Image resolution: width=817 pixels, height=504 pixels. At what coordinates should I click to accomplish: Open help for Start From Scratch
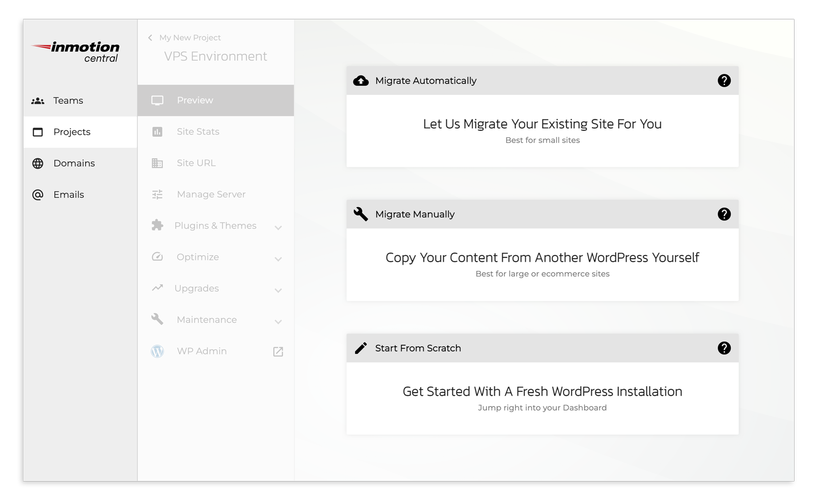(x=724, y=348)
